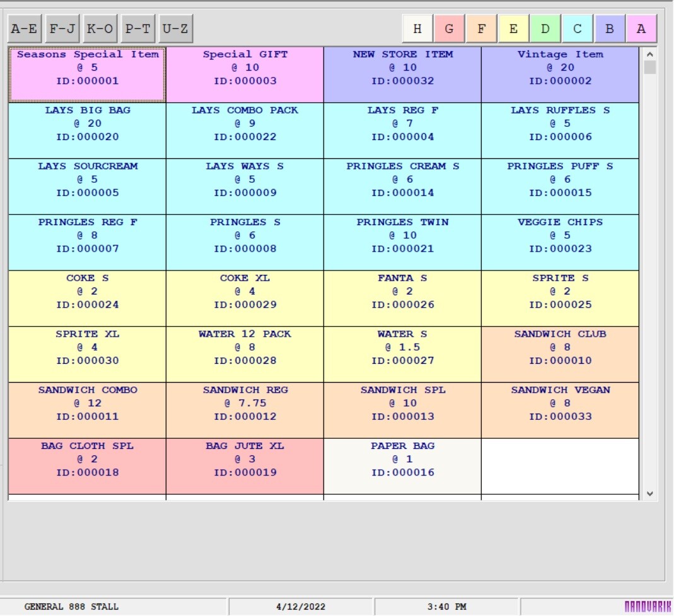Select the COKE S tile
The width and height of the screenshot is (674, 616).
coord(87,298)
